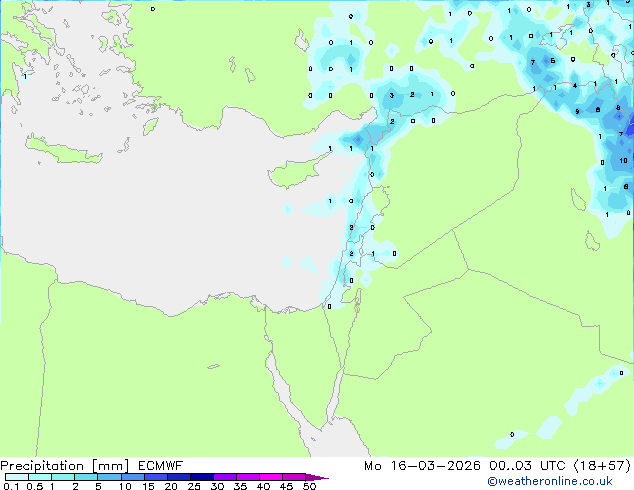The width and height of the screenshot is (634, 490).
Task: Click the 30–35 mm purple legend swatch
Action: coord(224,477)
